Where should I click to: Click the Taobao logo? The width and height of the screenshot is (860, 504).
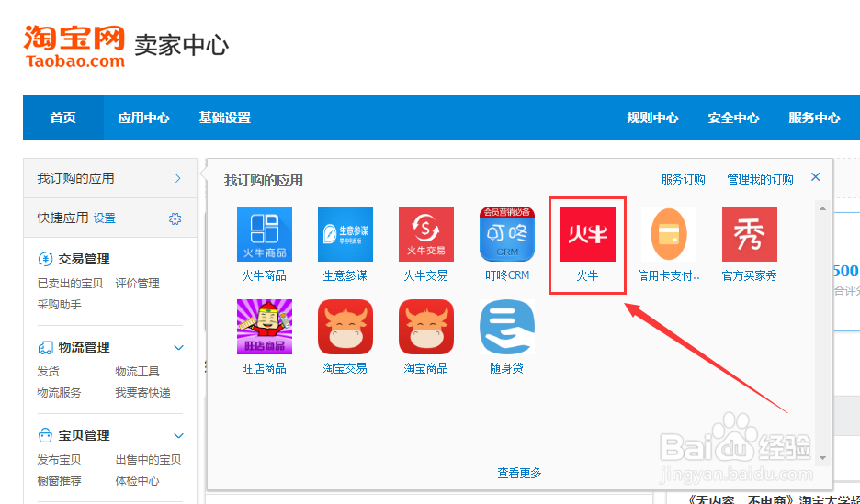74,47
